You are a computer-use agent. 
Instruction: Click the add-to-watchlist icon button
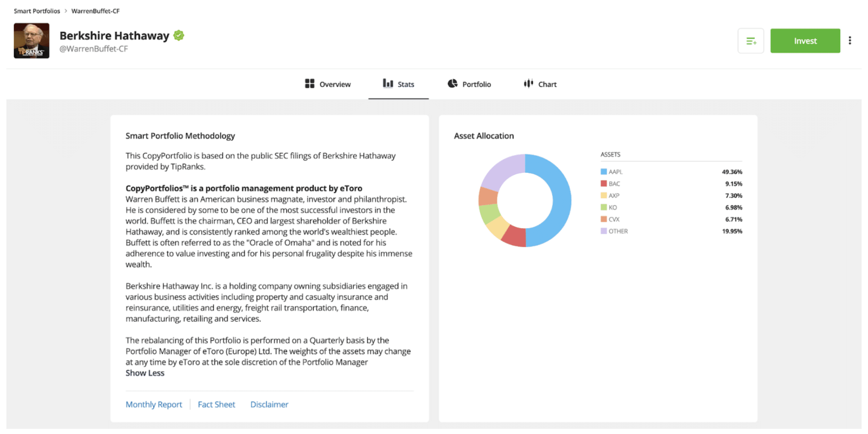tap(751, 41)
